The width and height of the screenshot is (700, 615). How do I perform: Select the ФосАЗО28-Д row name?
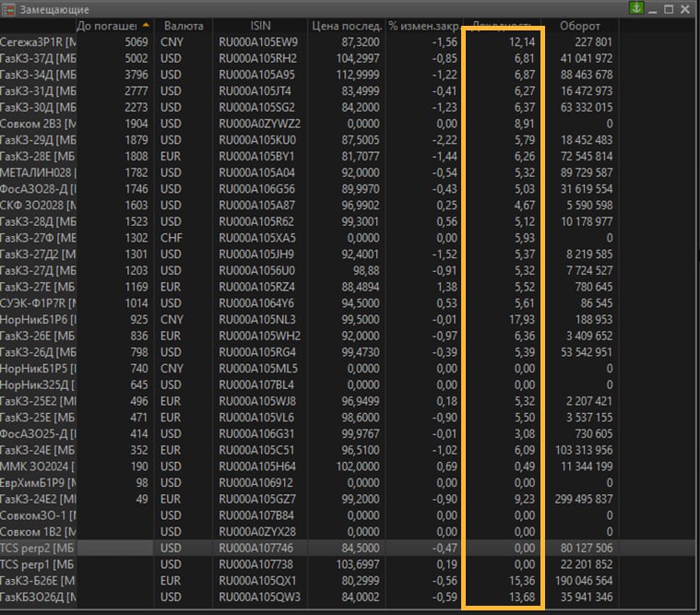pyautogui.click(x=38, y=189)
